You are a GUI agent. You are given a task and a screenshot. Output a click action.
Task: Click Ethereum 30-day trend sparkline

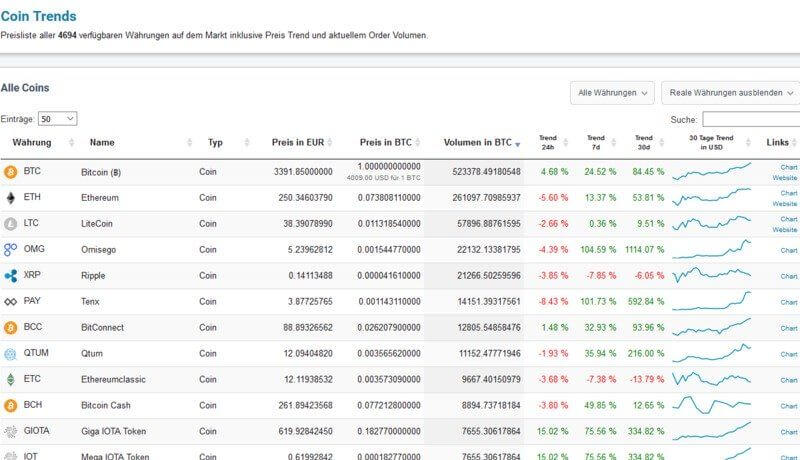[x=712, y=197]
